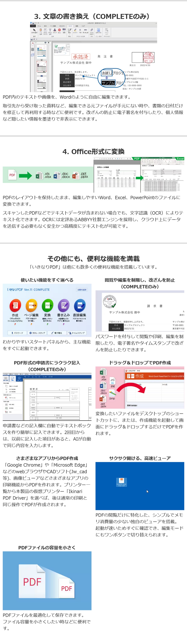Click the PowerPoint .ppt .pptx icon in conversion banner
Image resolution: width=187 pixels, height=644 pixels.
pyautogui.click(x=76, y=176)
